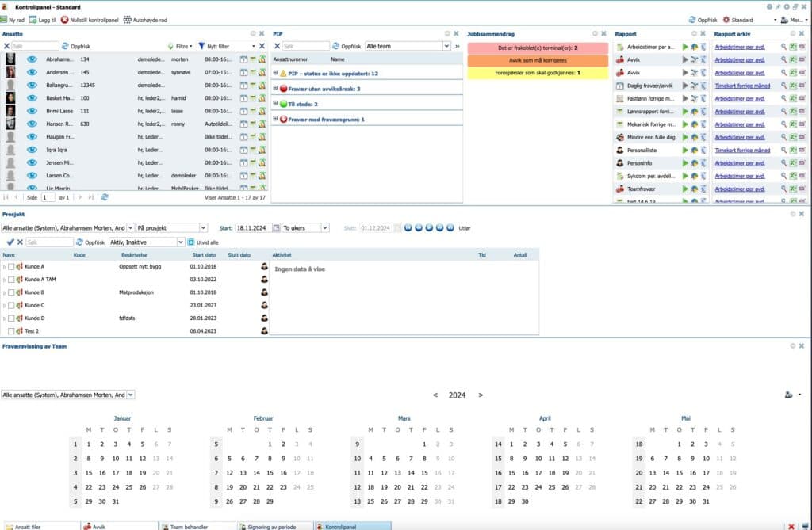Click Nullstill kontrollpanel in the top toolbar
812x530 pixels.
94,18
